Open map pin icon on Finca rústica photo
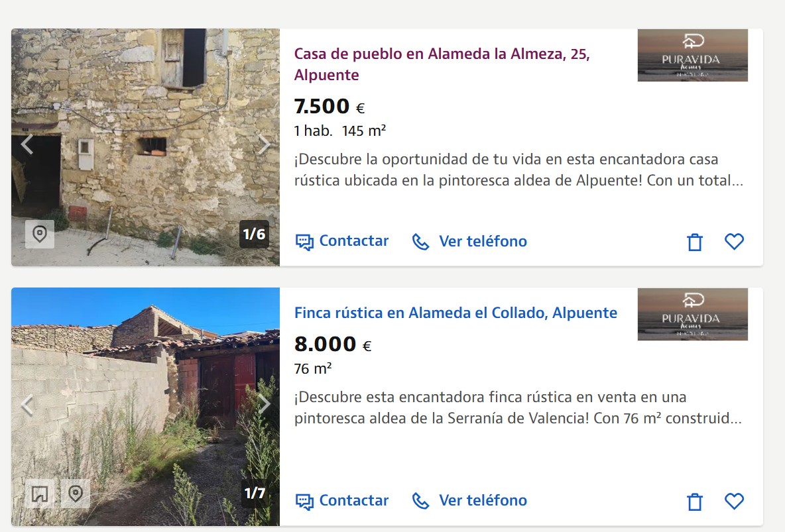Screen dimensions: 785x532 pos(76,494)
